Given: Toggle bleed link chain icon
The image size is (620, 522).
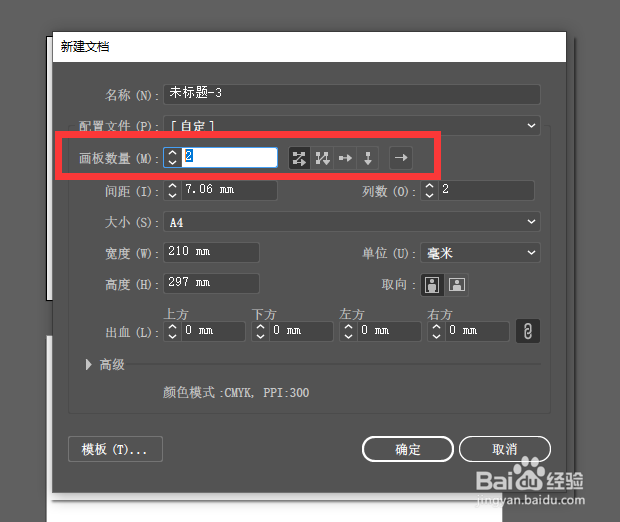Looking at the screenshot, I should [x=528, y=331].
